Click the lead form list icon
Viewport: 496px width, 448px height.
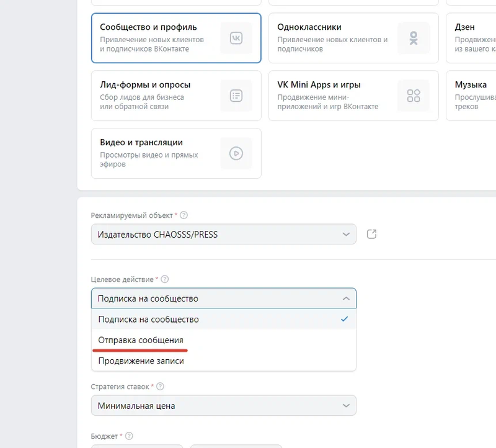coord(236,96)
